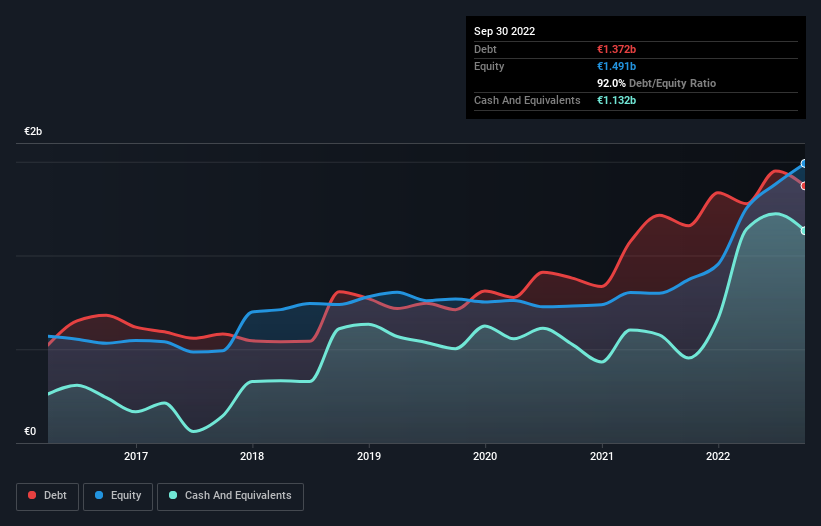Toggle the Equity series legend button
This screenshot has width=821, height=526.
[118, 496]
